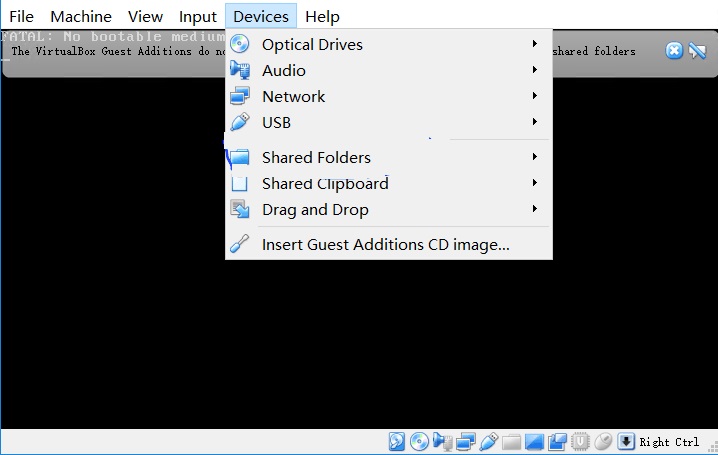
Task: Open the Optical Drives submenu
Action: [x=389, y=44]
